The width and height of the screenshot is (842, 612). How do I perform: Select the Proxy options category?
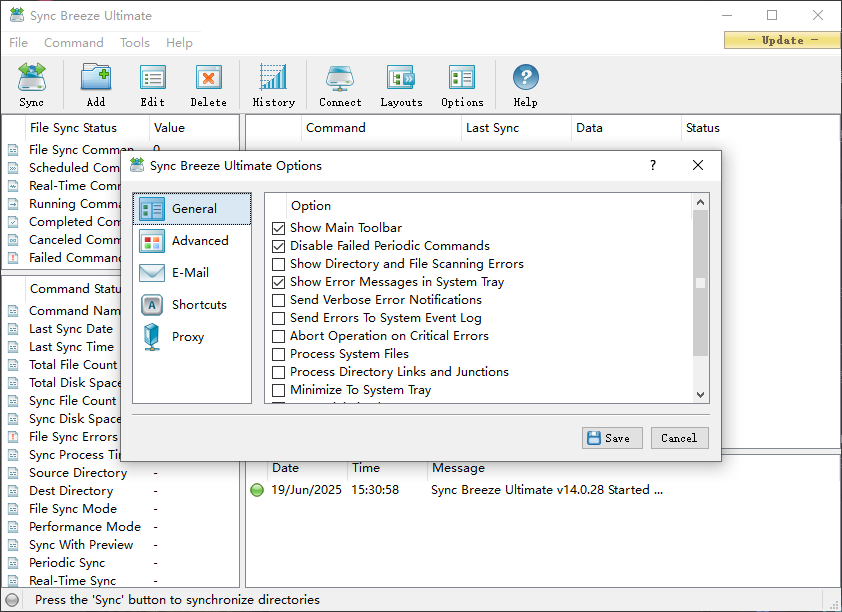(x=192, y=337)
